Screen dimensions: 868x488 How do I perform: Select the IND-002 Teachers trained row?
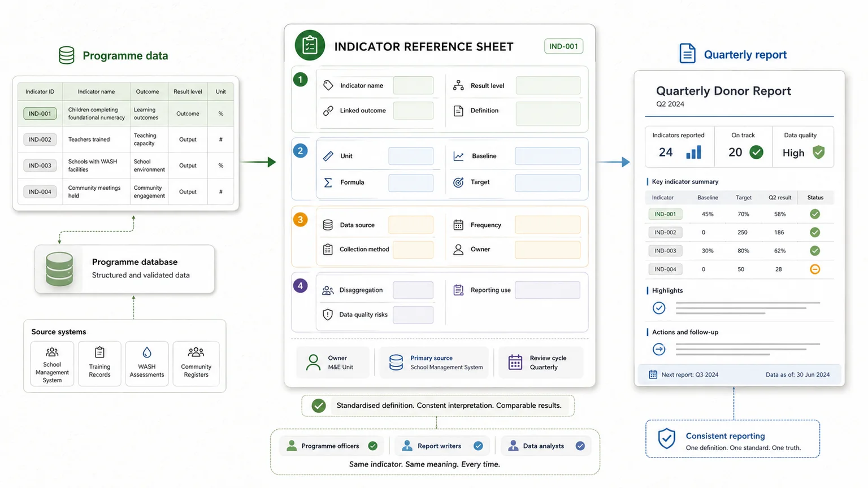125,140
